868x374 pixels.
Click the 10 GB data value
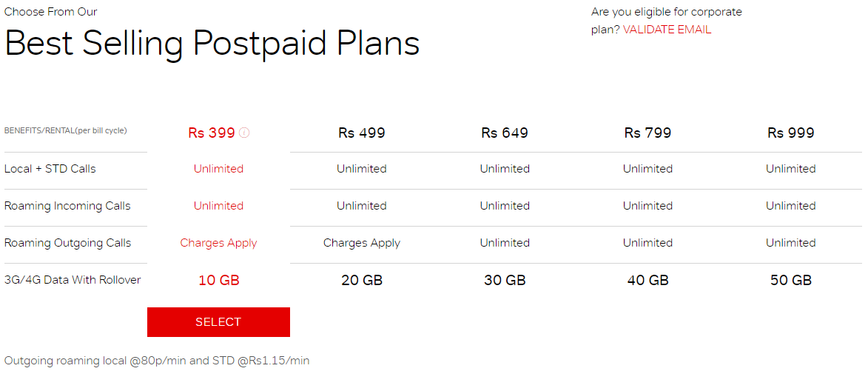218,281
